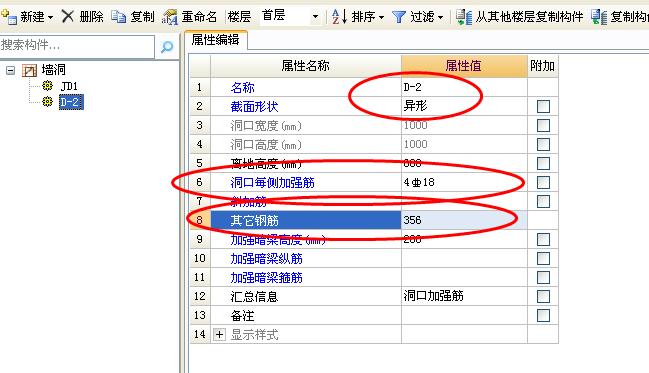Screen dimensions: 649x373
Task: Click the 复制构件 icon at toolbar end
Action: point(599,17)
